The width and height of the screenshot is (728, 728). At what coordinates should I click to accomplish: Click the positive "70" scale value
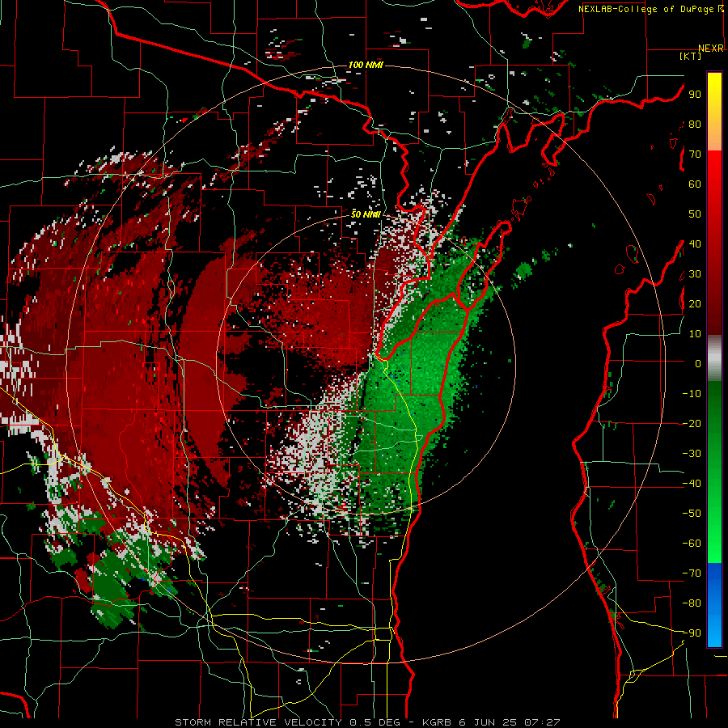click(x=695, y=154)
